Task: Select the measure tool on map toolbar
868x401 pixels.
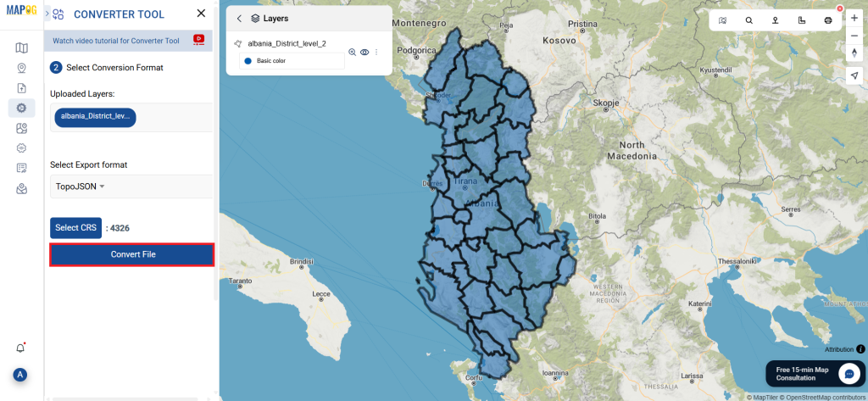Action: [x=802, y=20]
